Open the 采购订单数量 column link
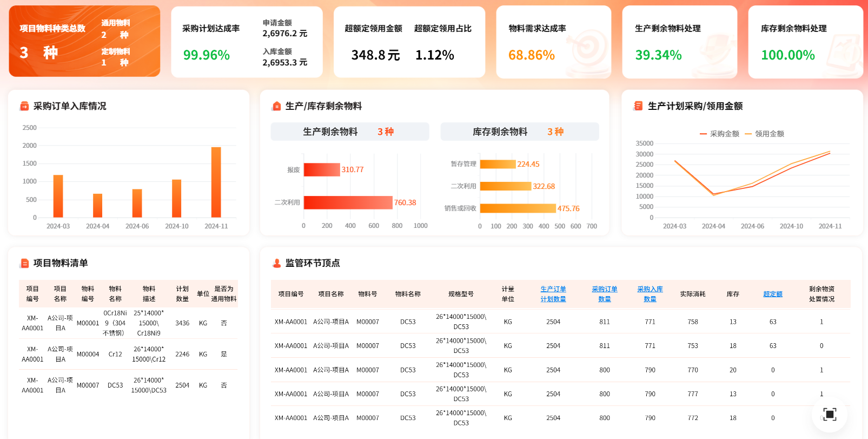The height and width of the screenshot is (439, 868). [605, 294]
